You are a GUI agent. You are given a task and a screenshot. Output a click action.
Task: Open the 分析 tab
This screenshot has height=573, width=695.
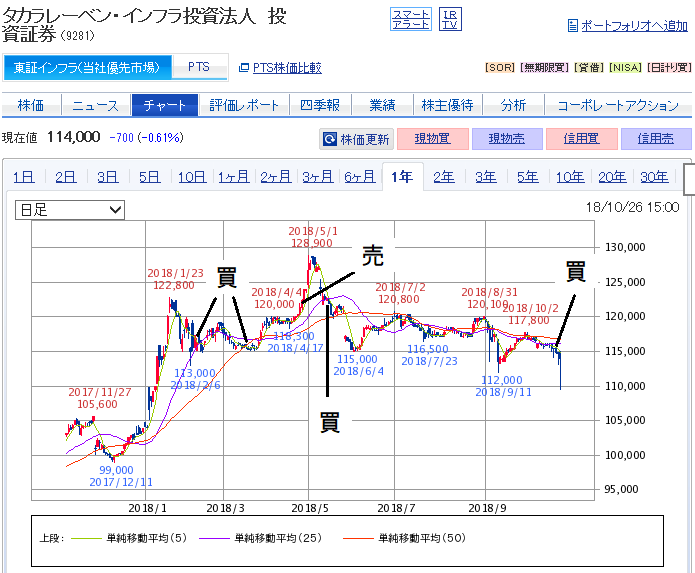[x=513, y=105]
